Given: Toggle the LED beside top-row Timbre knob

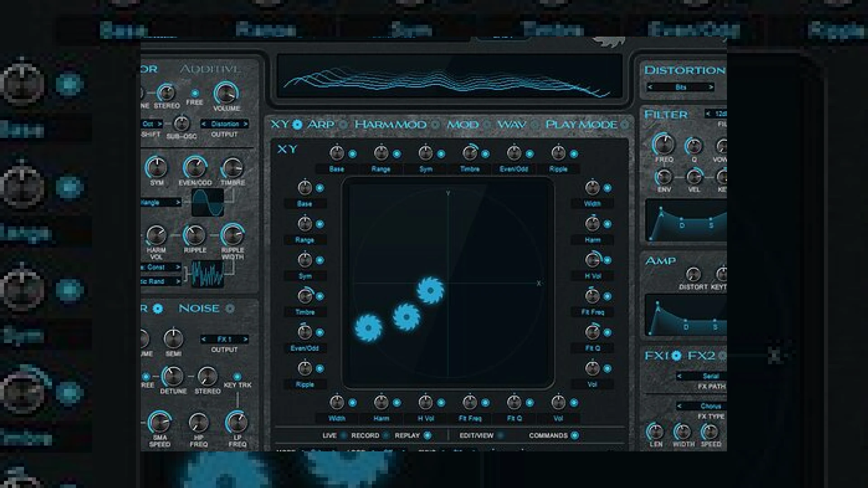Looking at the screenshot, I should click(485, 154).
